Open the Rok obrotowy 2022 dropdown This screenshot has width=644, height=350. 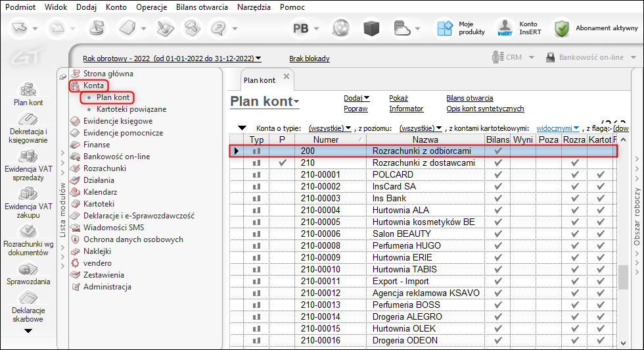coord(172,59)
